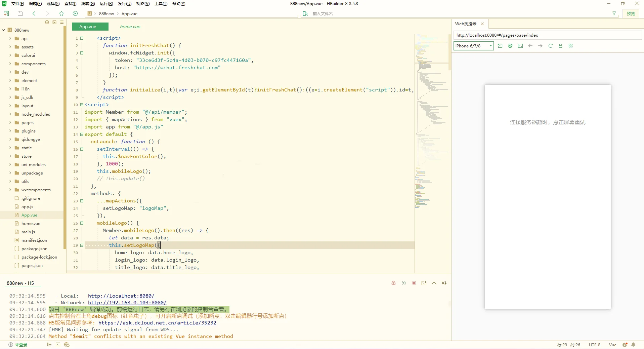Click the red debug bug icon in console

[393, 283]
